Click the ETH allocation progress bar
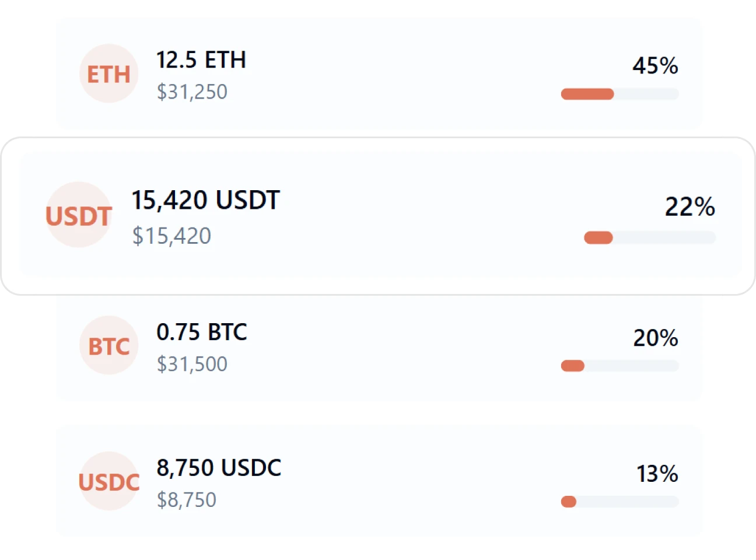 pos(619,93)
